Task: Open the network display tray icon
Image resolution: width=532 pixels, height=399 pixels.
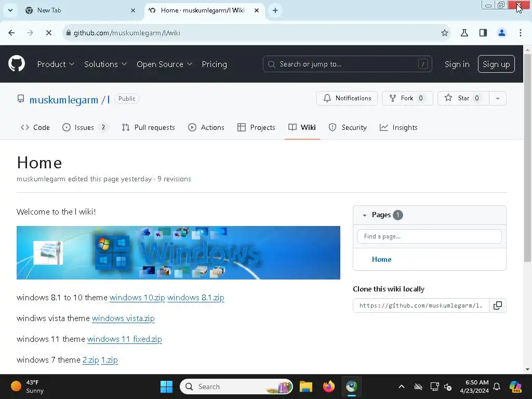Action: [x=434, y=387]
